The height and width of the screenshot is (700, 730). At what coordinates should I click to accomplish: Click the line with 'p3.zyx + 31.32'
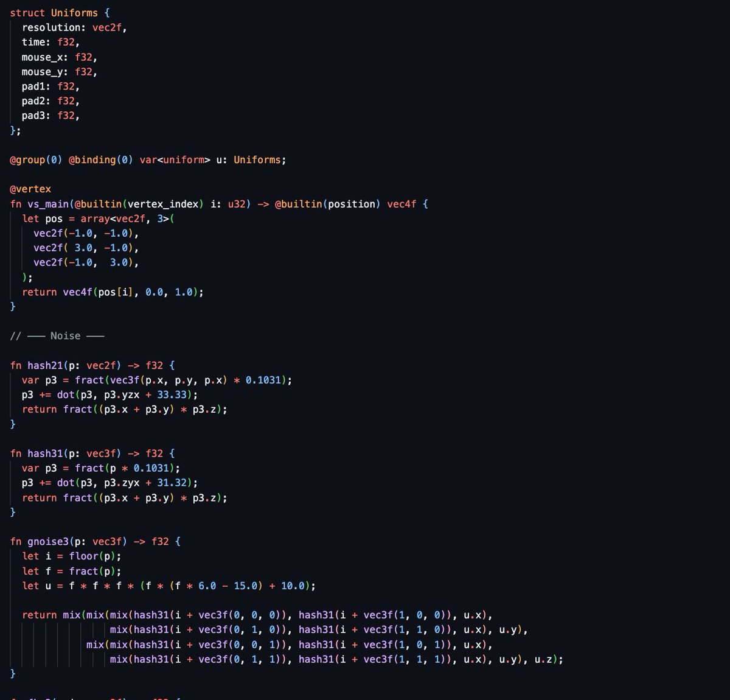[x=109, y=483]
